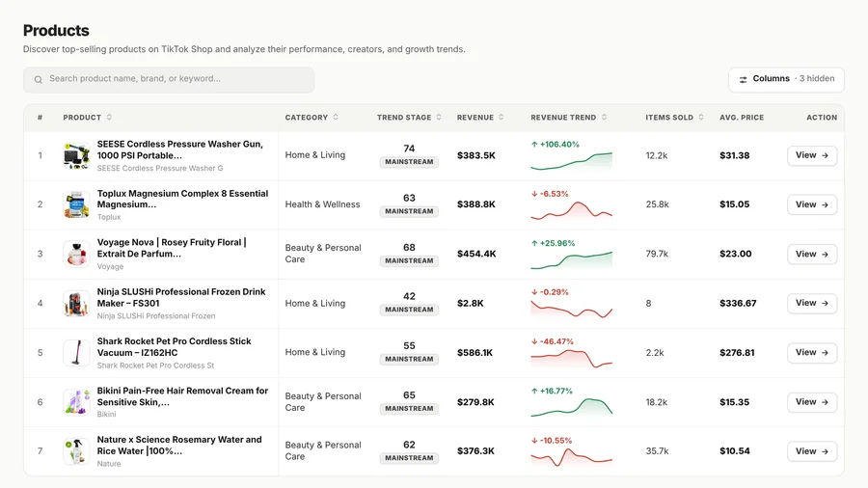Click the -46.47% revenue trend sparkline
Screen dimensions: 868x488
571,359
